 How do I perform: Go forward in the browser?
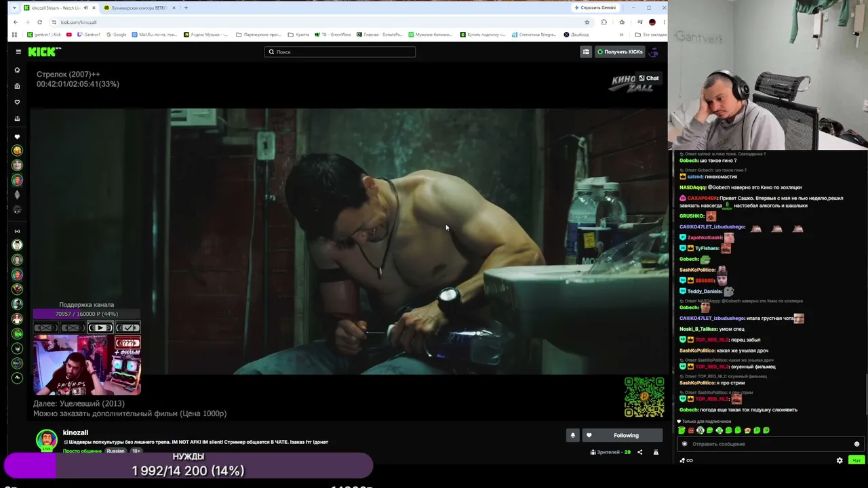coord(27,22)
